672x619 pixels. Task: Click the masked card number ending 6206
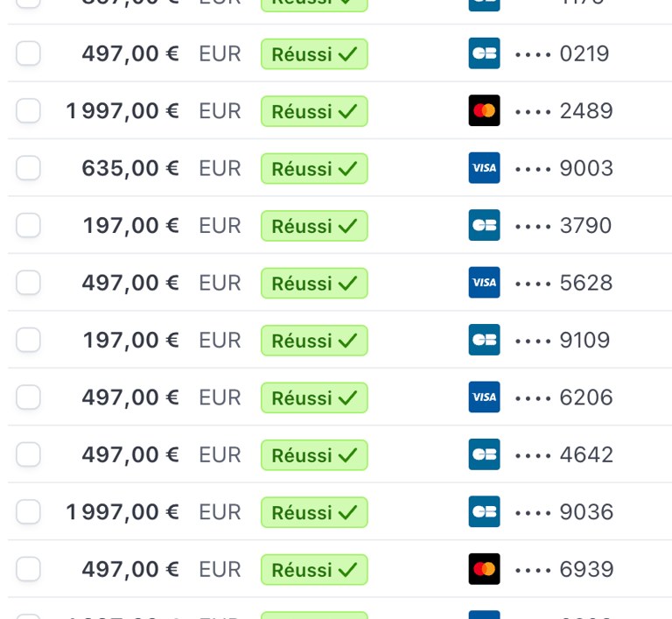pyautogui.click(x=564, y=397)
